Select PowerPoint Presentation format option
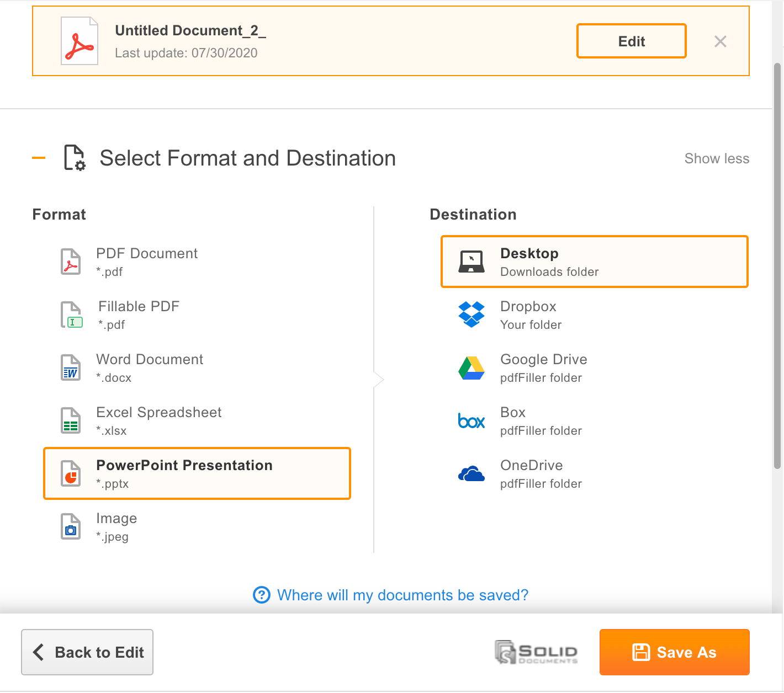The width and height of the screenshot is (784, 693). point(197,473)
